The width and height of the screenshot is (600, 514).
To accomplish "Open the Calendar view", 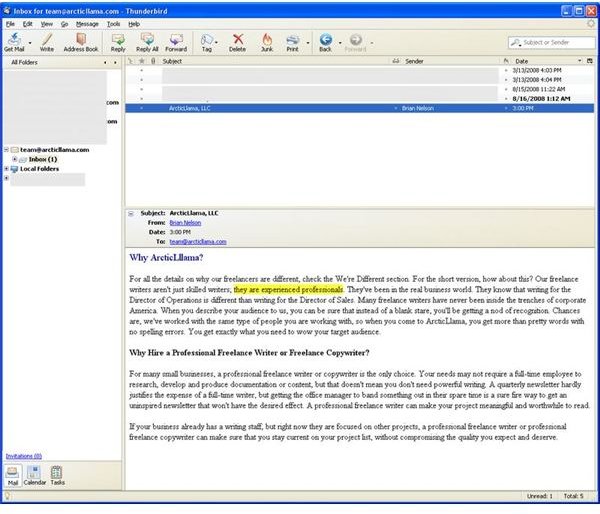I will coord(34,476).
